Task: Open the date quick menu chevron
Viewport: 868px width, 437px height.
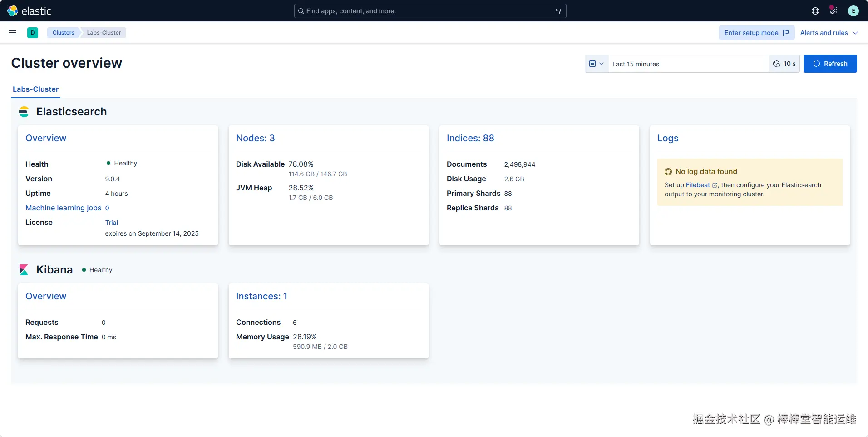Action: click(x=602, y=64)
